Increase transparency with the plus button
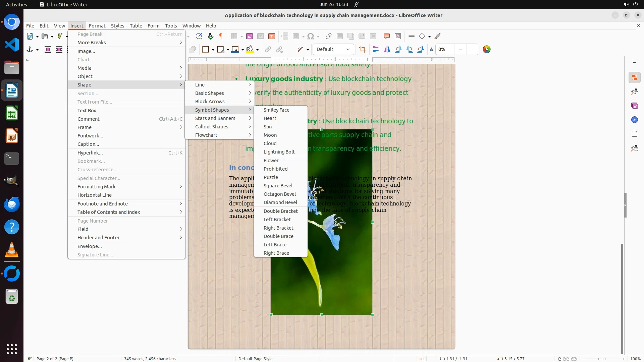This screenshot has width=644, height=362. click(x=472, y=49)
